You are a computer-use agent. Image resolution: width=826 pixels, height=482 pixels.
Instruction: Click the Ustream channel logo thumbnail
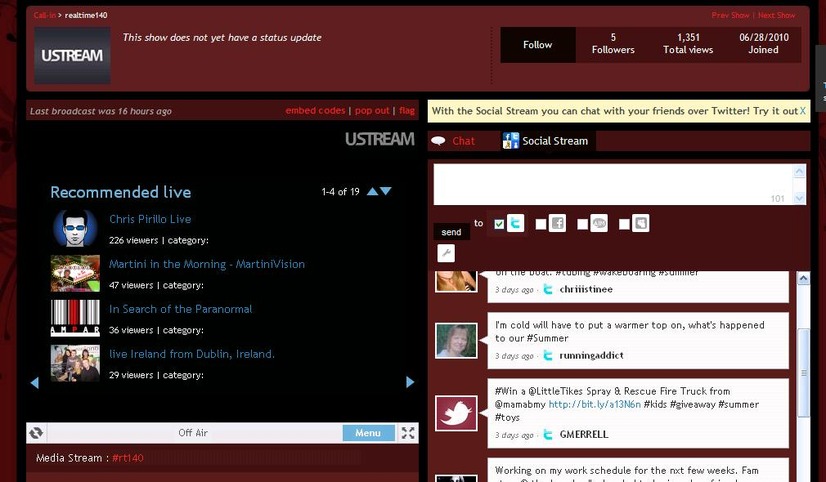pos(72,55)
